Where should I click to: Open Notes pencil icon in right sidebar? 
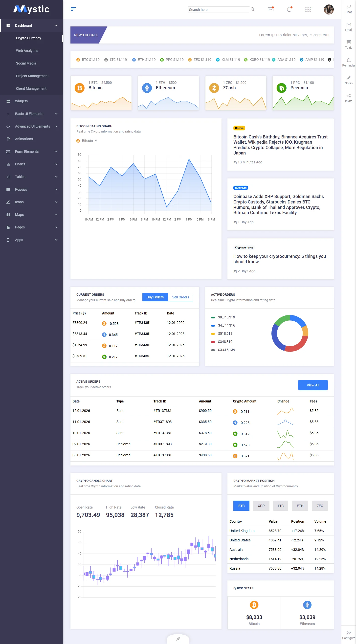click(349, 80)
